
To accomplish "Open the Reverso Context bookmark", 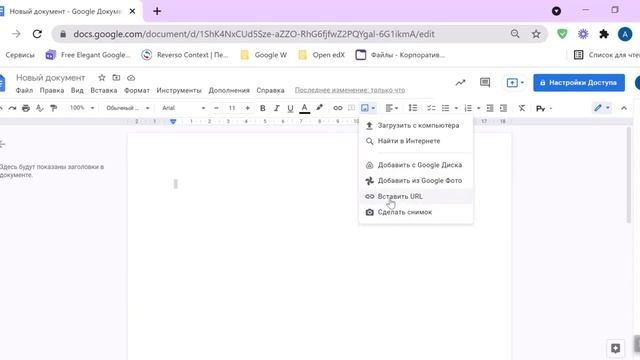I will point(185,55).
